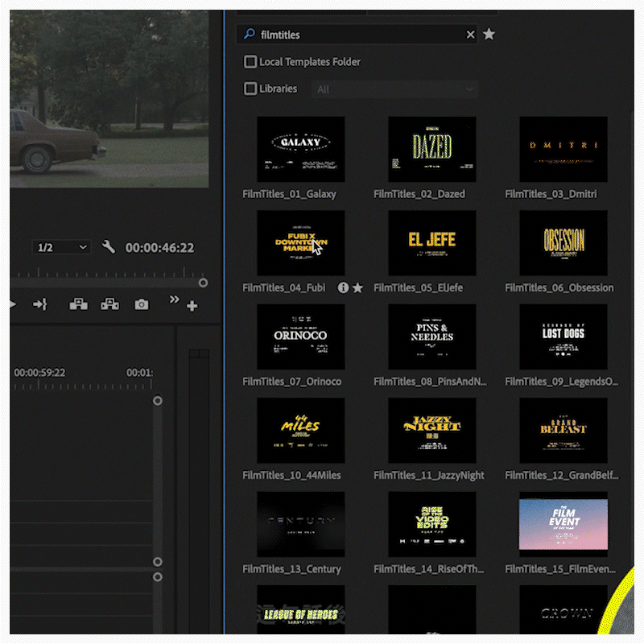Enable the Local Templates Folder checkbox
The image size is (644, 644).
(250, 62)
